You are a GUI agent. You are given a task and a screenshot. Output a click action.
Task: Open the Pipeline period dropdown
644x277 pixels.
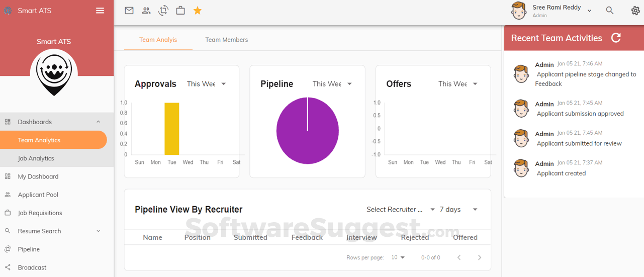click(332, 84)
